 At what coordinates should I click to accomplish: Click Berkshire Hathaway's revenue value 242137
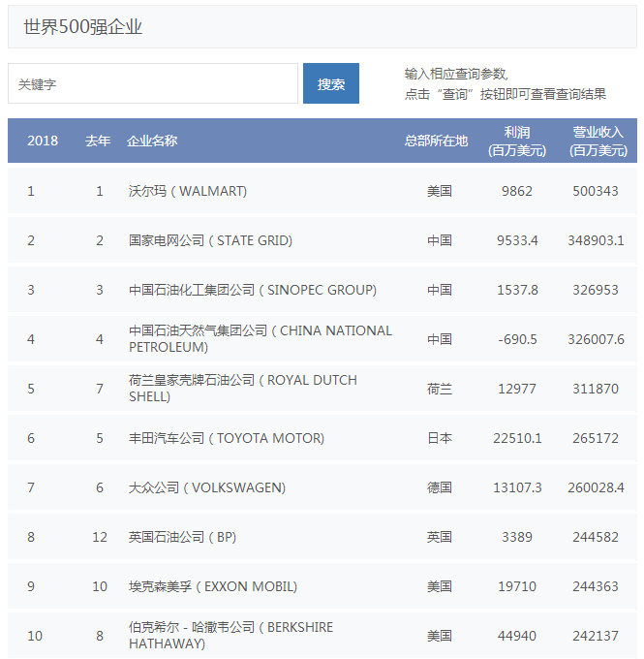pos(596,636)
